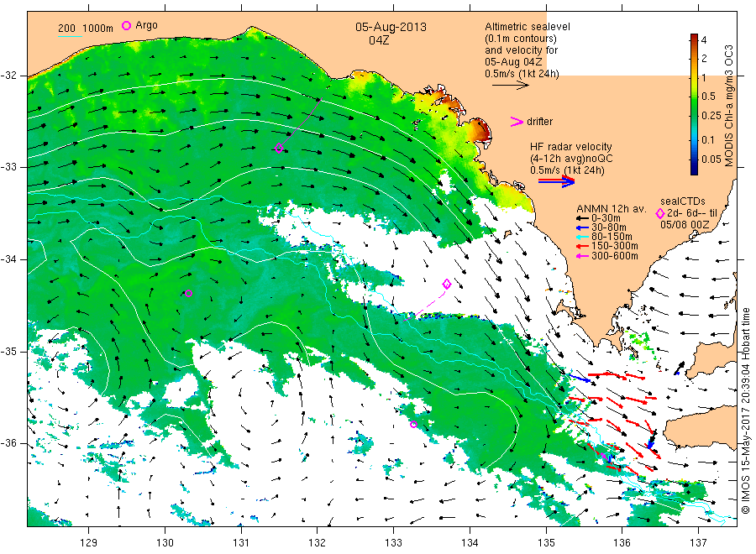Click the 'Argo' legend label
756x554 pixels.
[146, 25]
